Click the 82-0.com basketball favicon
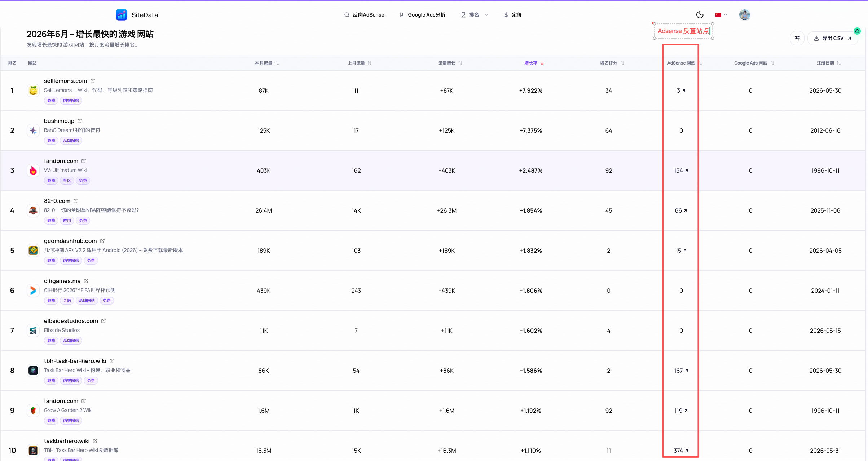 [x=33, y=210]
